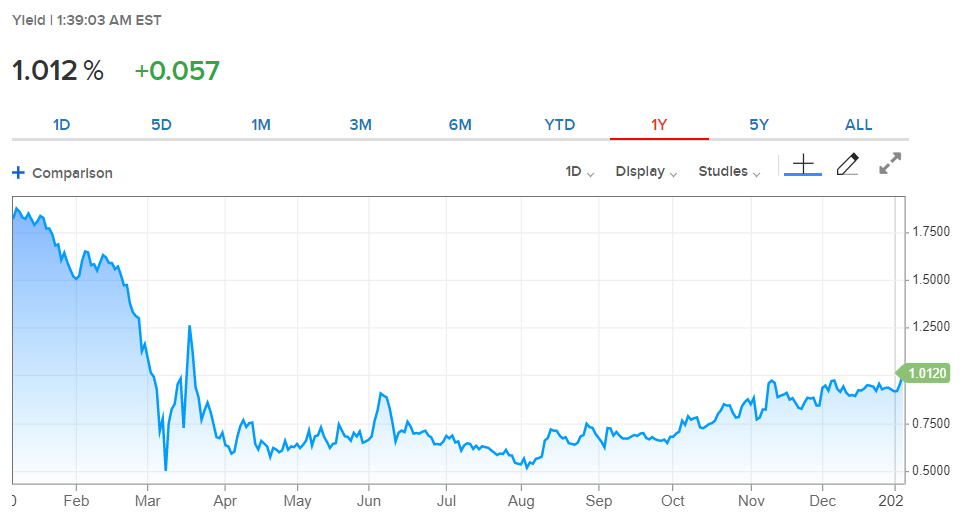Click the March yield low point on chart

click(x=165, y=469)
